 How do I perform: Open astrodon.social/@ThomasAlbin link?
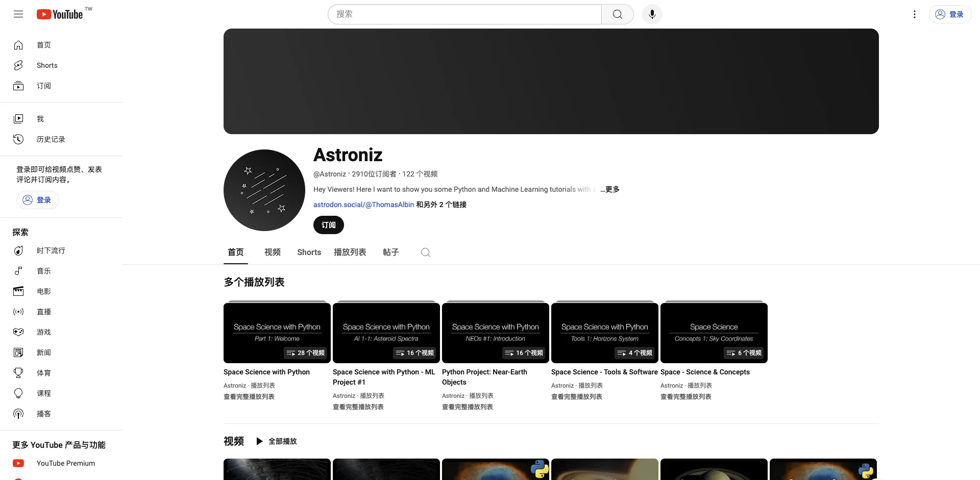pos(363,205)
